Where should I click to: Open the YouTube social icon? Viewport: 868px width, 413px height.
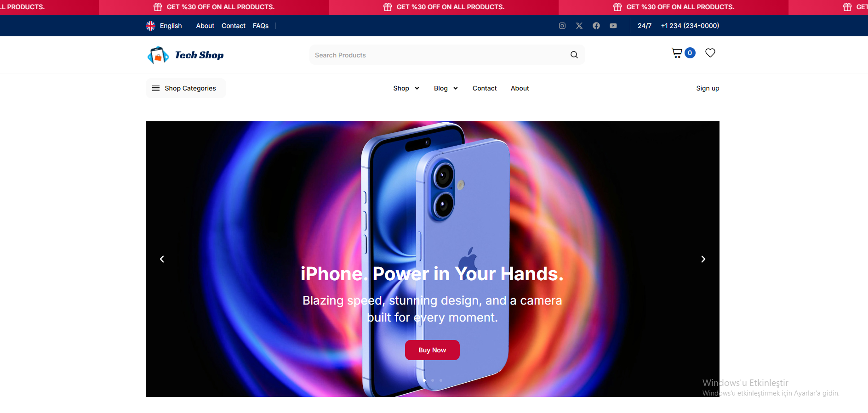tap(613, 26)
